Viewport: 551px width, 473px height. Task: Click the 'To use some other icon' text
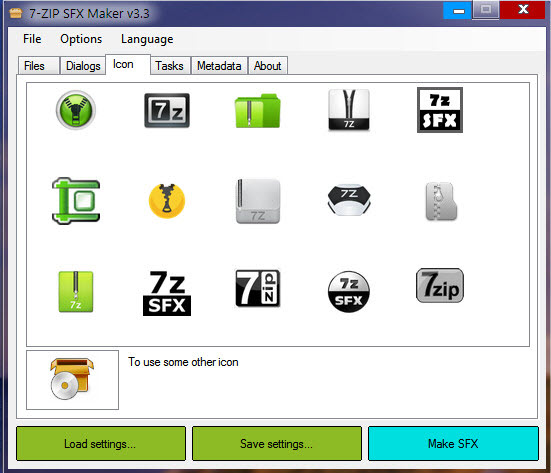[183, 362]
